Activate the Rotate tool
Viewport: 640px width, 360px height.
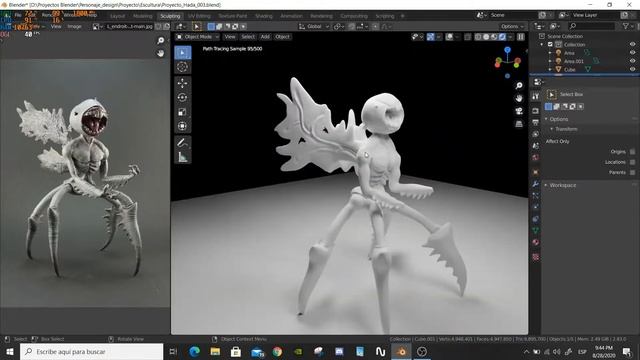tap(182, 97)
